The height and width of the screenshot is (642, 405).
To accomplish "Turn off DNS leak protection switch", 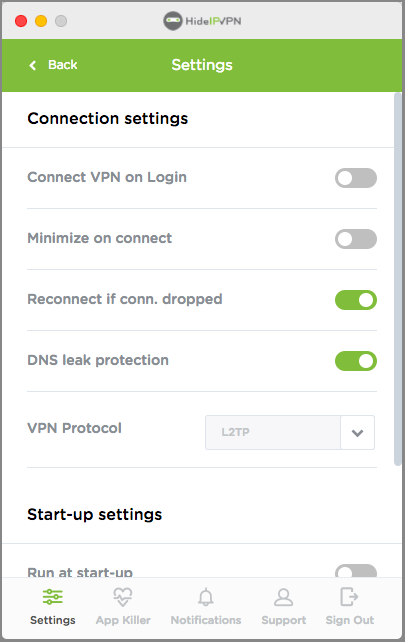I will tap(356, 361).
